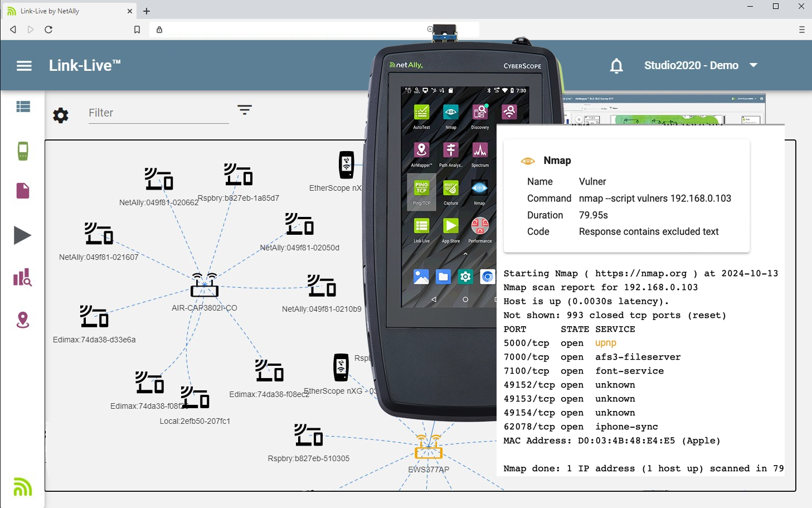The width and height of the screenshot is (812, 508).
Task: Click the '79.95s' duration value
Action: pos(593,215)
